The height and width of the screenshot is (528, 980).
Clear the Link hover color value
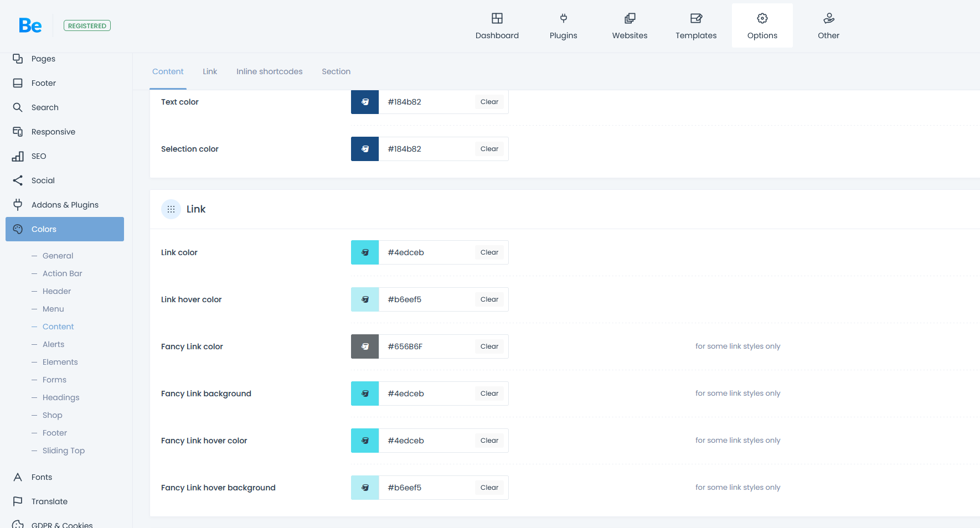[489, 299]
